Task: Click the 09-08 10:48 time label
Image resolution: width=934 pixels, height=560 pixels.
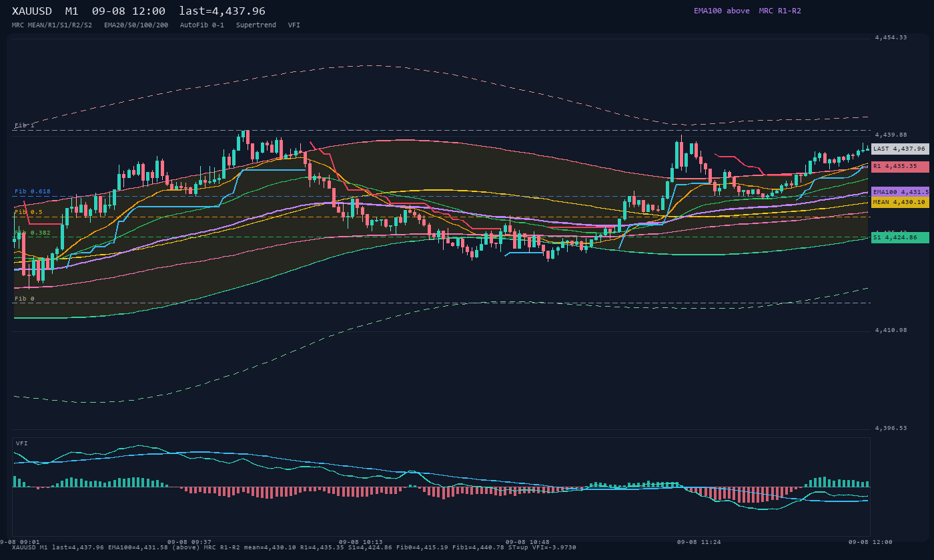Action: (528, 542)
